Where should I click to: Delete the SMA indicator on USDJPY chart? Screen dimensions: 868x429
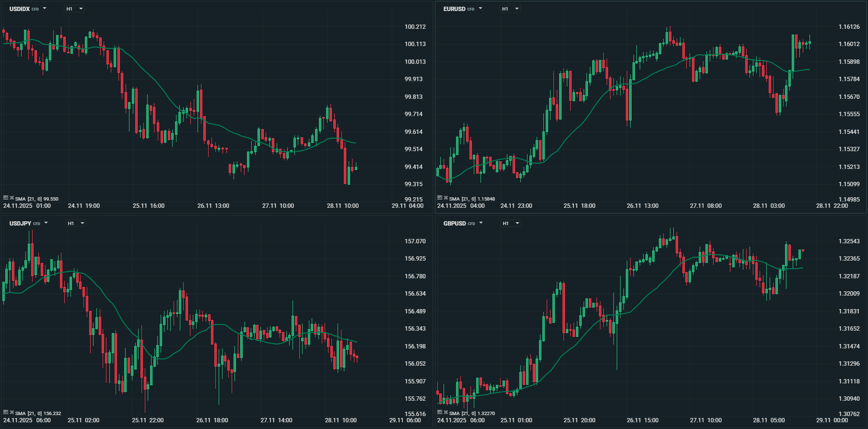click(x=12, y=412)
